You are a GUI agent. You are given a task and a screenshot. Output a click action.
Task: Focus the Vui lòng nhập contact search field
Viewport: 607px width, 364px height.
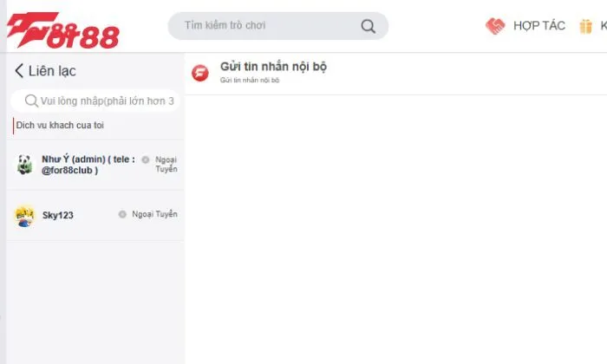(x=106, y=101)
